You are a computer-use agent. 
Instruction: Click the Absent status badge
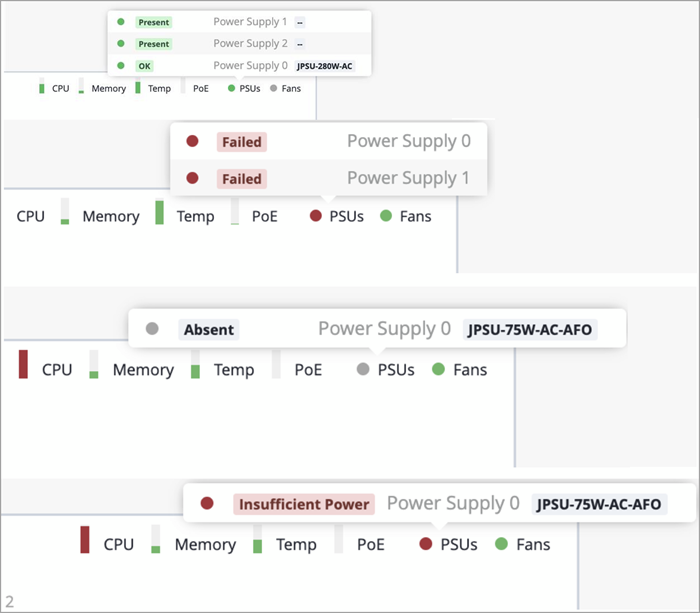(x=209, y=329)
